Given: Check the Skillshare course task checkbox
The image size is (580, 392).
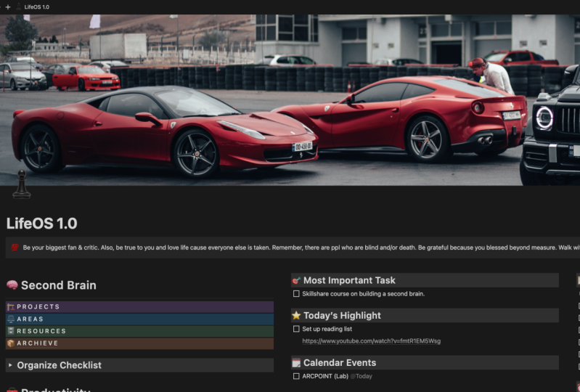Looking at the screenshot, I should (296, 293).
